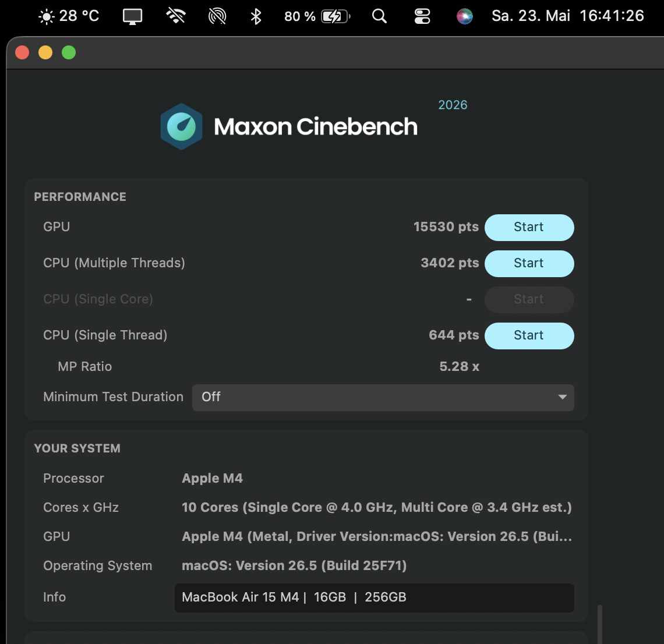Click the Maxon Cinebench title
This screenshot has width=664, height=644.
[316, 126]
